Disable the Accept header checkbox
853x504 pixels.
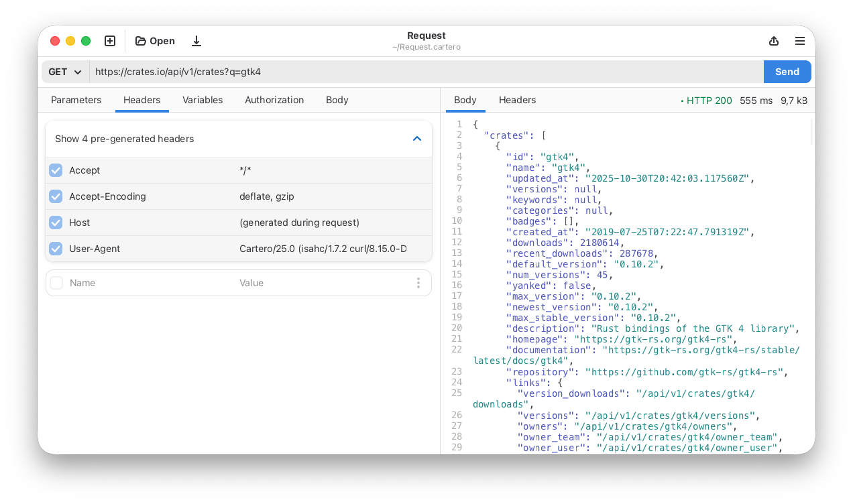pyautogui.click(x=56, y=170)
